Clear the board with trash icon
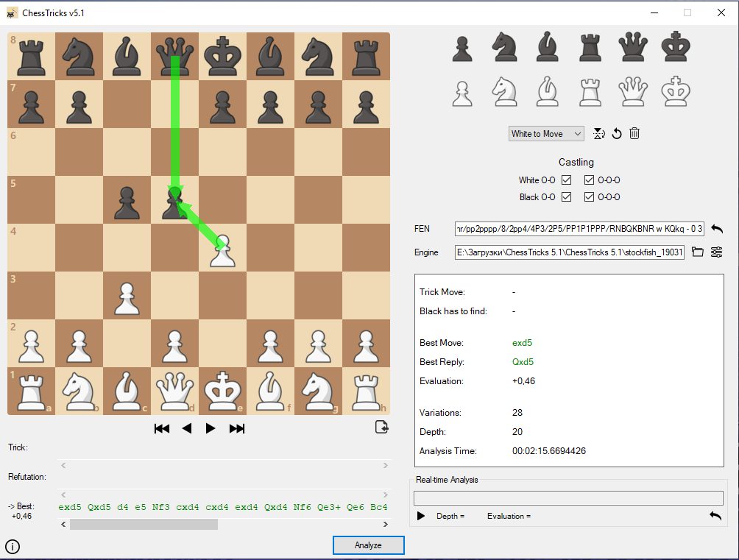The image size is (739, 560). point(634,134)
